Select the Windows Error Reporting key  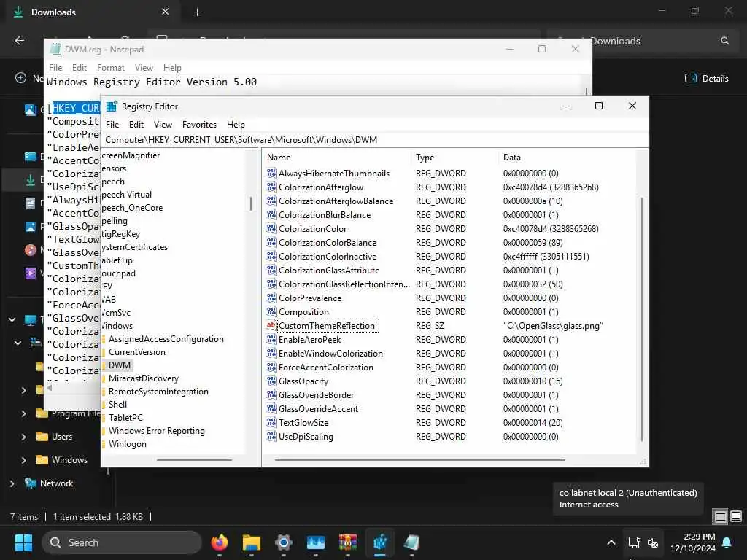tap(156, 431)
